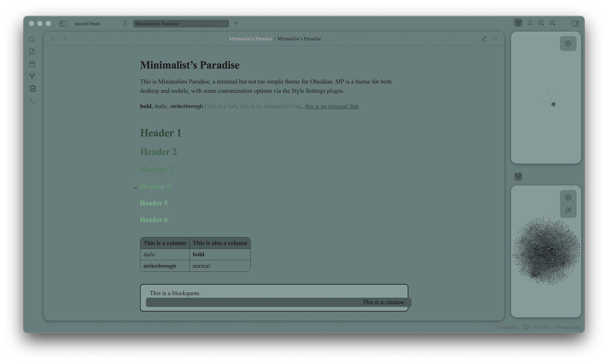The image size is (608, 364).
Task: Close the Minimalist's Paradise tab
Action: click(224, 23)
